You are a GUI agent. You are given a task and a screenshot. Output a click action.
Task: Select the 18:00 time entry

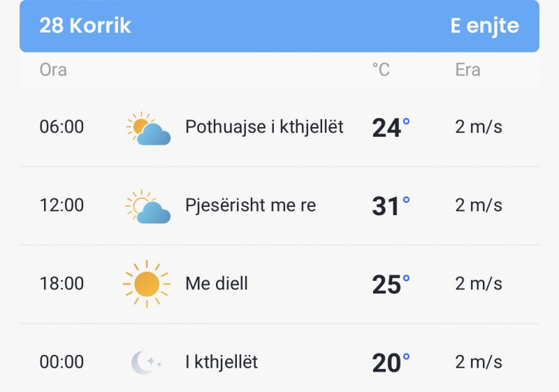61,284
